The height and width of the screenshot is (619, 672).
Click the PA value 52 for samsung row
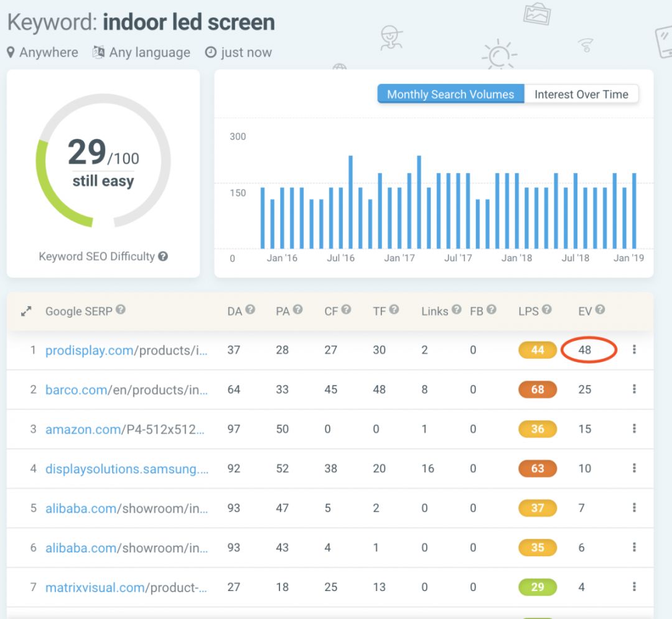(282, 468)
